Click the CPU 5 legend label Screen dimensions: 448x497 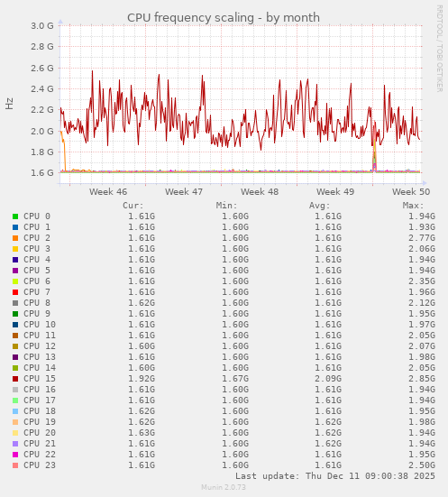tap(37, 271)
